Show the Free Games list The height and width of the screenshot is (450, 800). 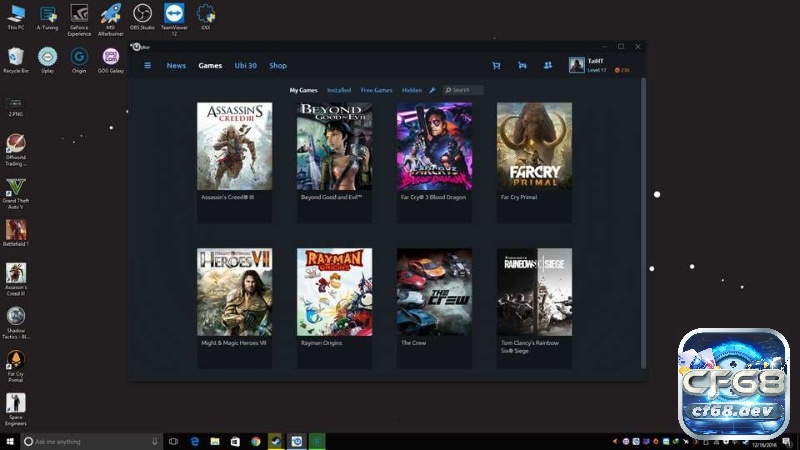click(x=377, y=90)
